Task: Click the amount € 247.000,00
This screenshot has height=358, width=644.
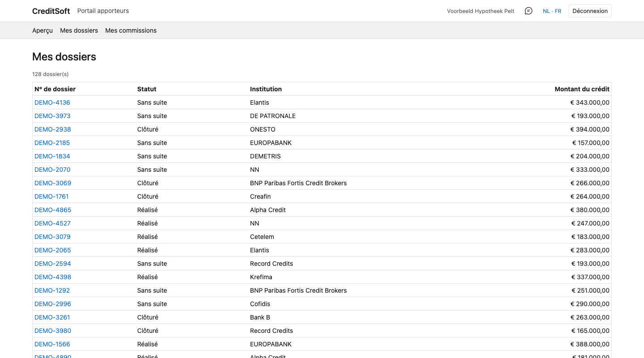Action: 590,223
